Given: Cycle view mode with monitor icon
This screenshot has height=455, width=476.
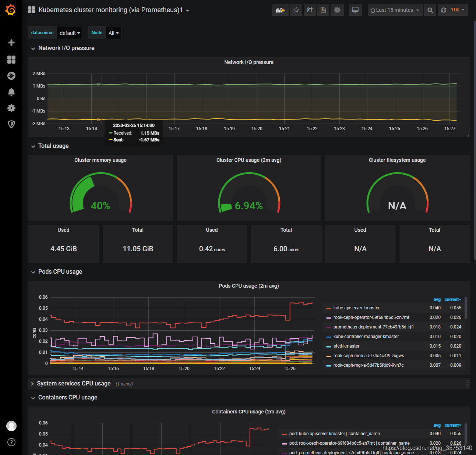Looking at the screenshot, I should (355, 10).
